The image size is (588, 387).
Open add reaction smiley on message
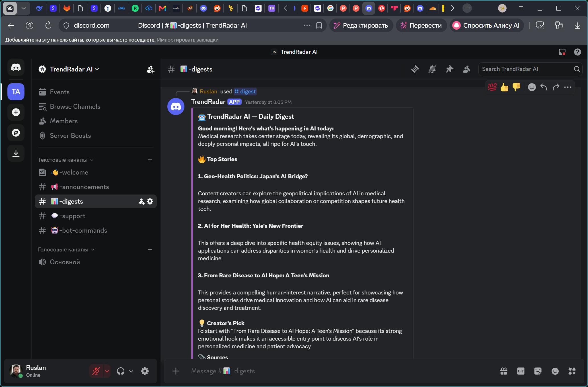(532, 87)
